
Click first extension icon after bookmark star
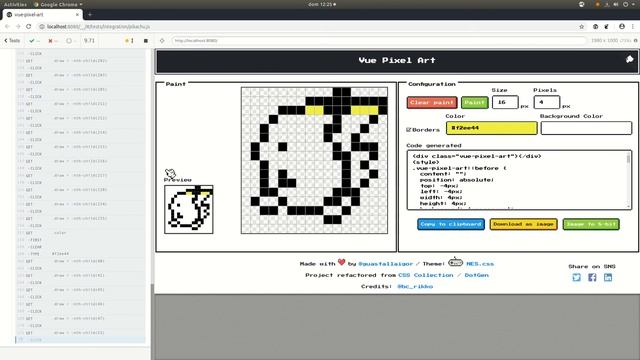(x=596, y=27)
